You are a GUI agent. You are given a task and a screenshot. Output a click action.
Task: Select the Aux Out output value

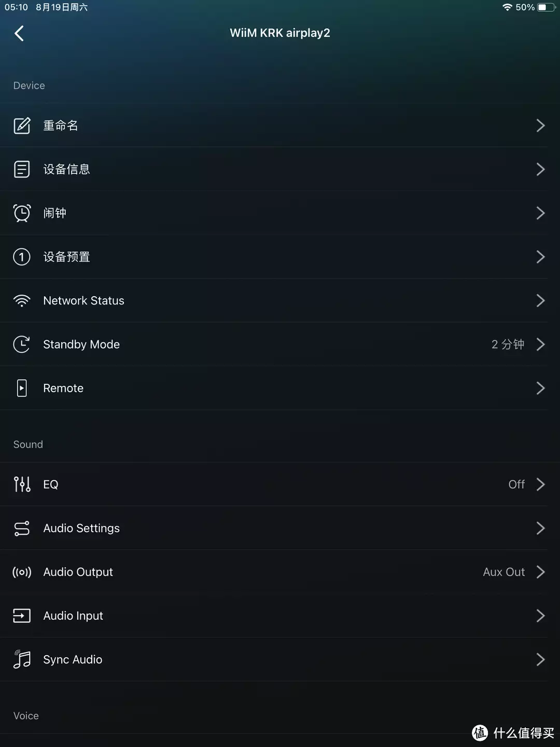click(504, 572)
